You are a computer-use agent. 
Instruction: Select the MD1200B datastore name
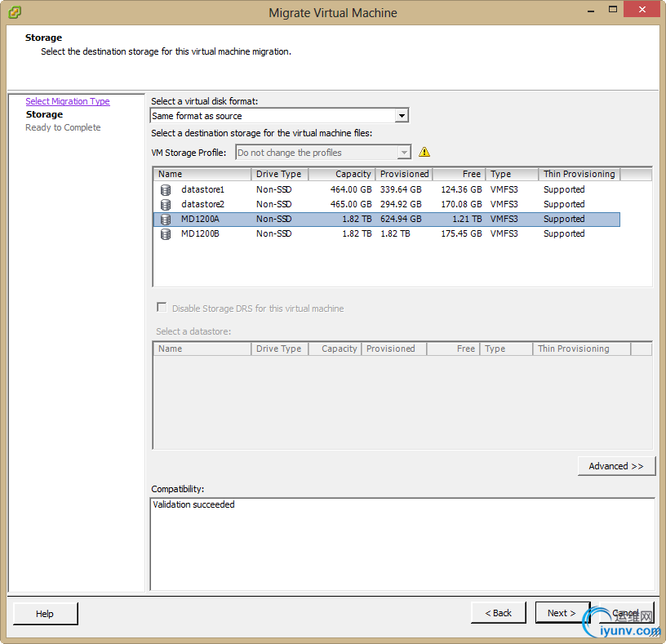200,233
